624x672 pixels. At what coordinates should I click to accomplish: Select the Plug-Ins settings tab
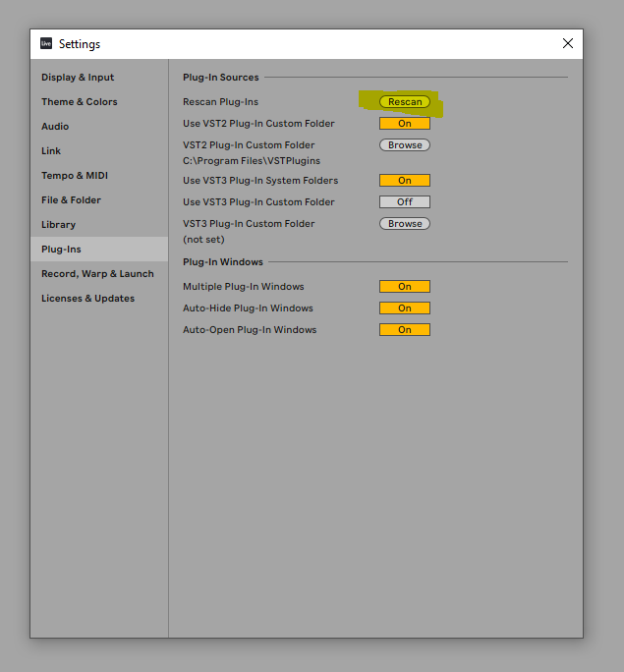pos(99,249)
